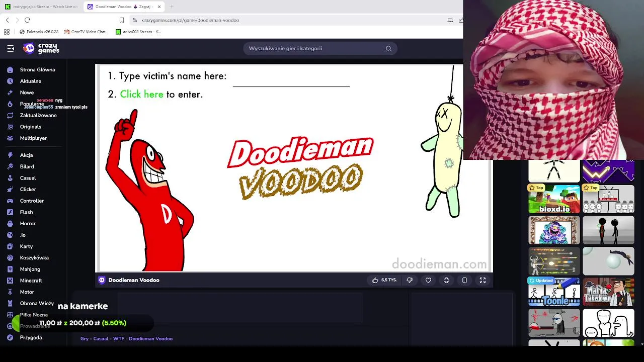Viewport: 644px width, 362px height.
Task: Click the green 'Click here' link
Action: [x=141, y=94]
